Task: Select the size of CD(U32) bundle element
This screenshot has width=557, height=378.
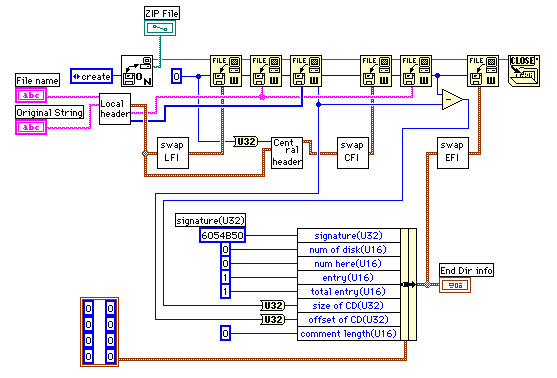Action: click(x=348, y=306)
